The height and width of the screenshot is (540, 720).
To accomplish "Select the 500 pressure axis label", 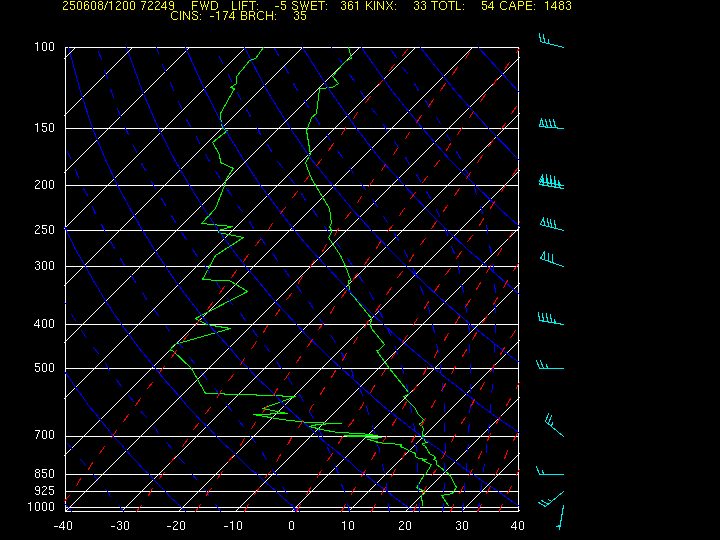I will point(45,368).
